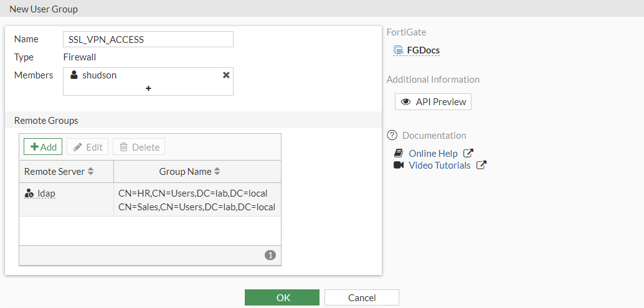The width and height of the screenshot is (644, 308).
Task: Remove shudson with the X icon
Action: [226, 75]
